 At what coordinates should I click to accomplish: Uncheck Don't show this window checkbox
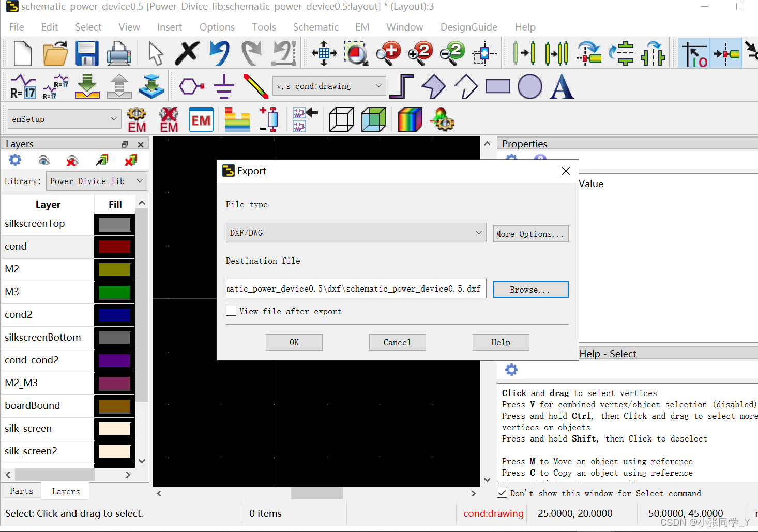click(502, 493)
